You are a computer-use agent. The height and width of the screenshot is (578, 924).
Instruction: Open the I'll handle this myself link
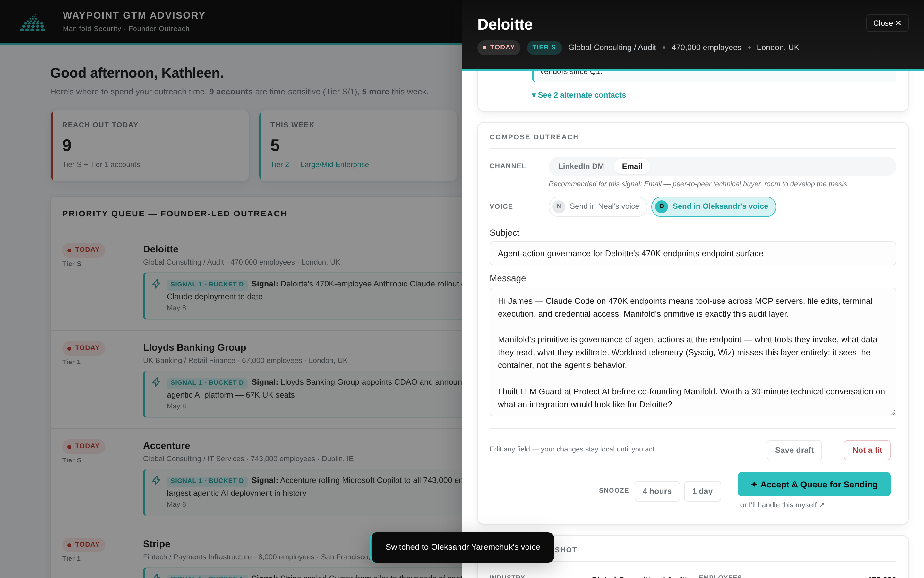pos(782,505)
